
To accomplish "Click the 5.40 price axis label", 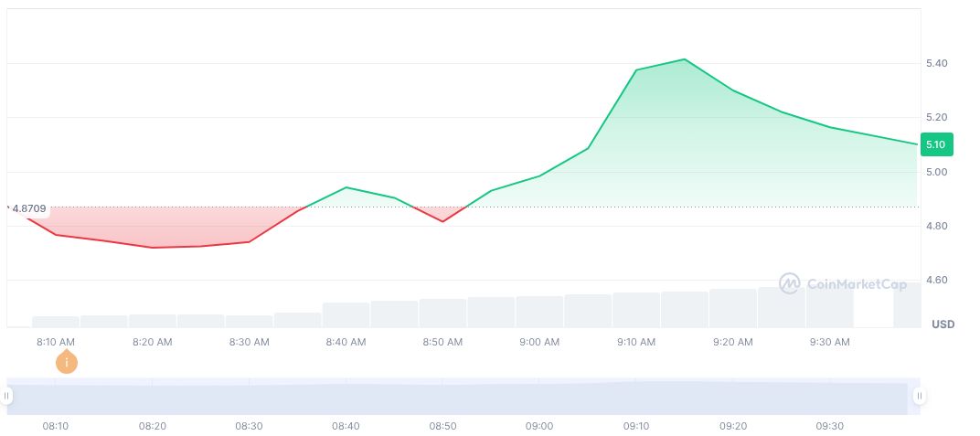I will 936,63.
